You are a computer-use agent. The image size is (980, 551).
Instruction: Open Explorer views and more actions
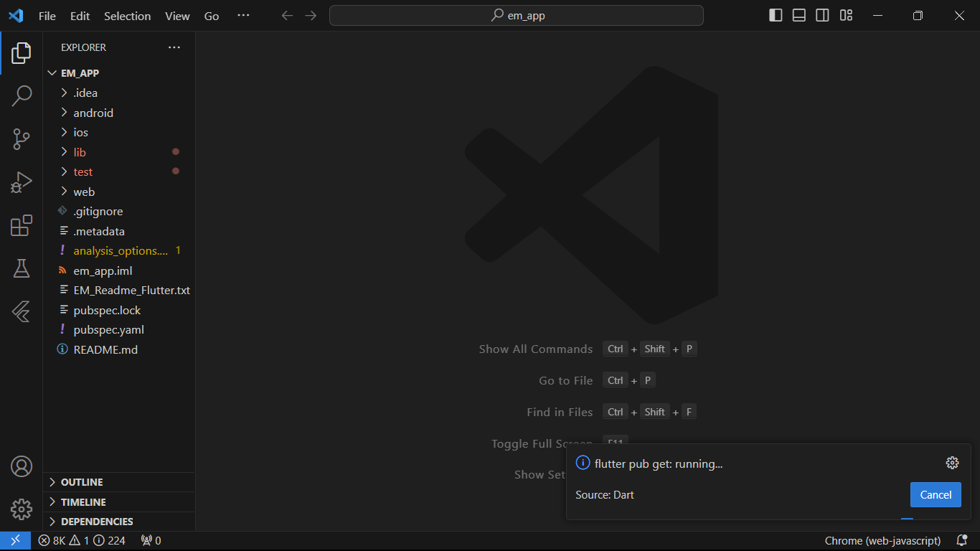point(174,47)
